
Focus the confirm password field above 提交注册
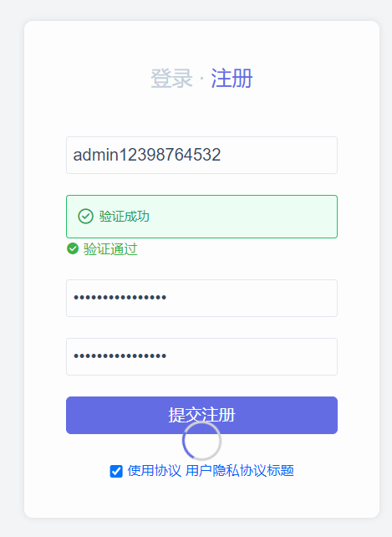coord(201,356)
